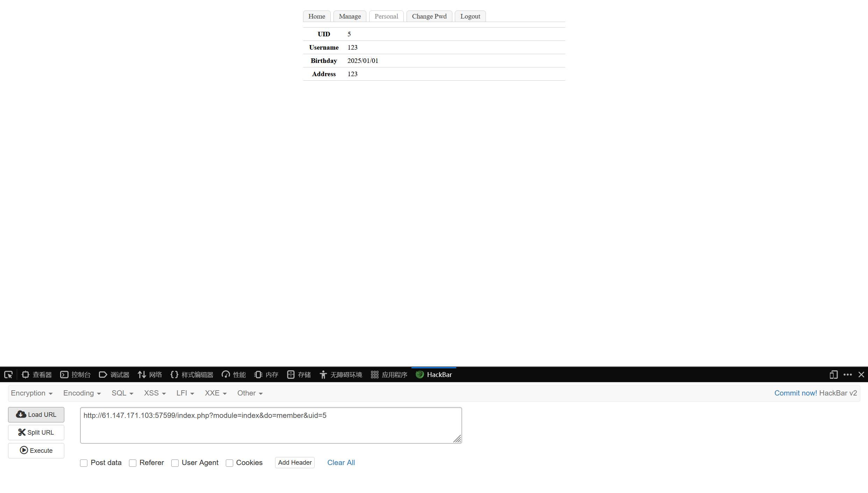Enable the Referer checkbox
Image resolution: width=868 pixels, height=493 pixels.
coord(132,463)
